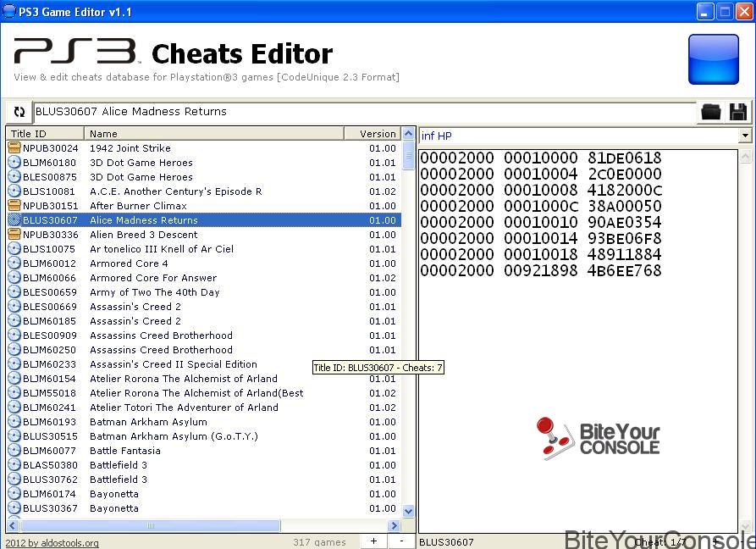756x549 pixels.
Task: Click the disc icon for BLJM60066 row
Action: [x=14, y=278]
